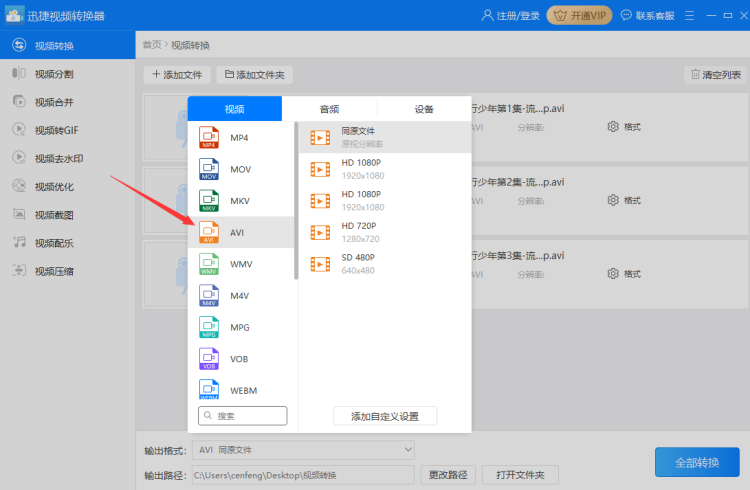This screenshot has height=490, width=750.
Task: Open format settings gear for 第3集 file
Action: click(613, 274)
